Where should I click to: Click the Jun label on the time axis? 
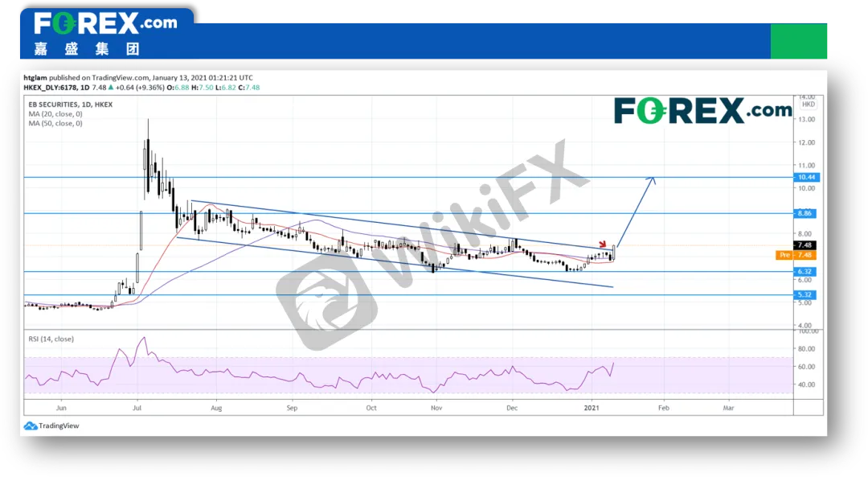coord(61,408)
